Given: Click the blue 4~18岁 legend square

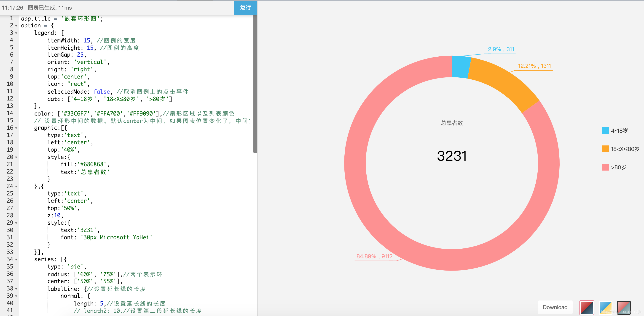Looking at the screenshot, I should 605,131.
